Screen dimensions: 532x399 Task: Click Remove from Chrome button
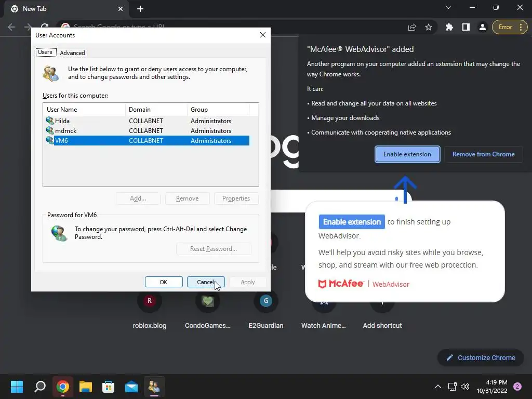484,154
